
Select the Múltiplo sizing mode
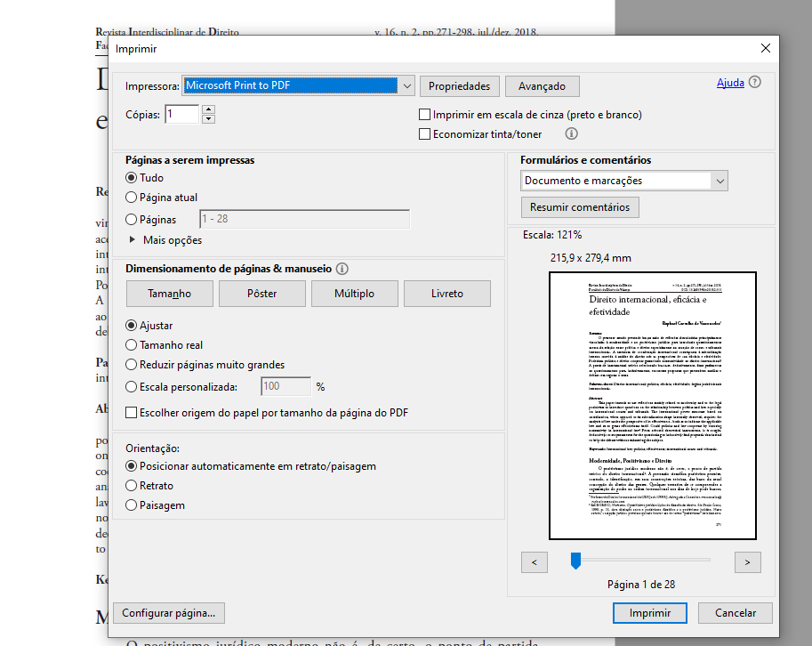(354, 294)
